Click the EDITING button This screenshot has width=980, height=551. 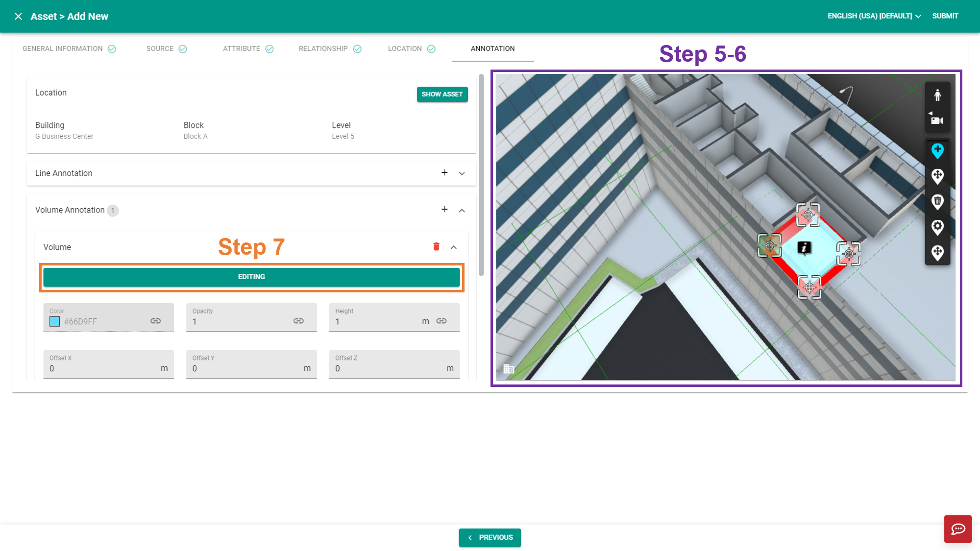click(x=251, y=277)
